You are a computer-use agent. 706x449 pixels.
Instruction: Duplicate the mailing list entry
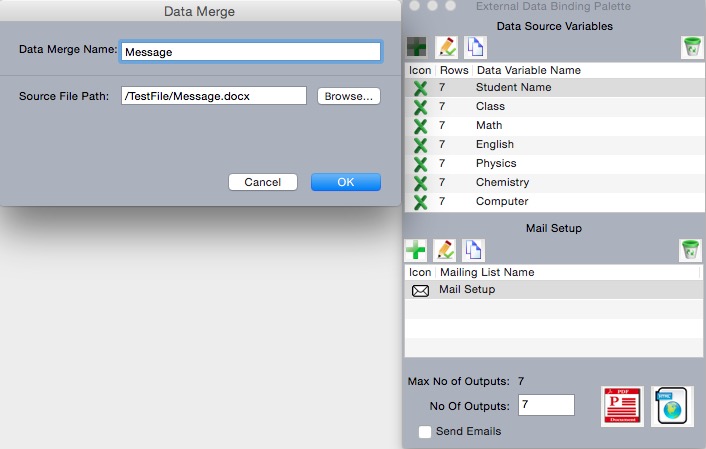[473, 250]
